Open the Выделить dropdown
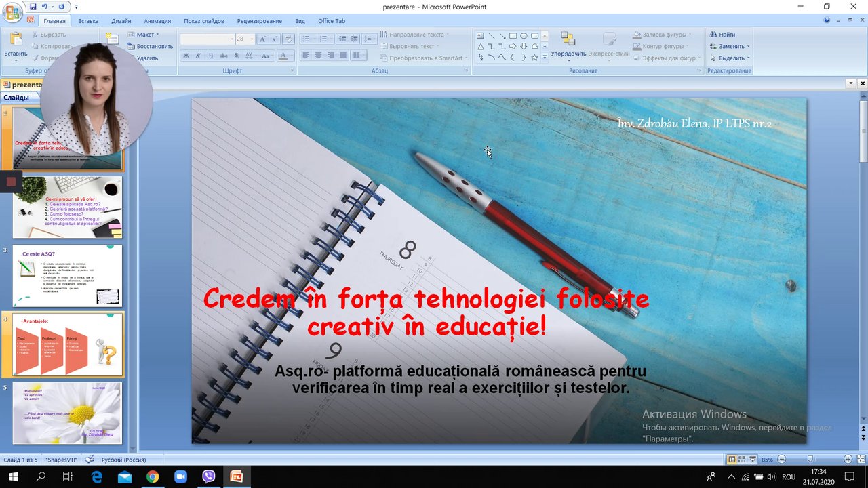This screenshot has width=868, height=488. [730, 58]
